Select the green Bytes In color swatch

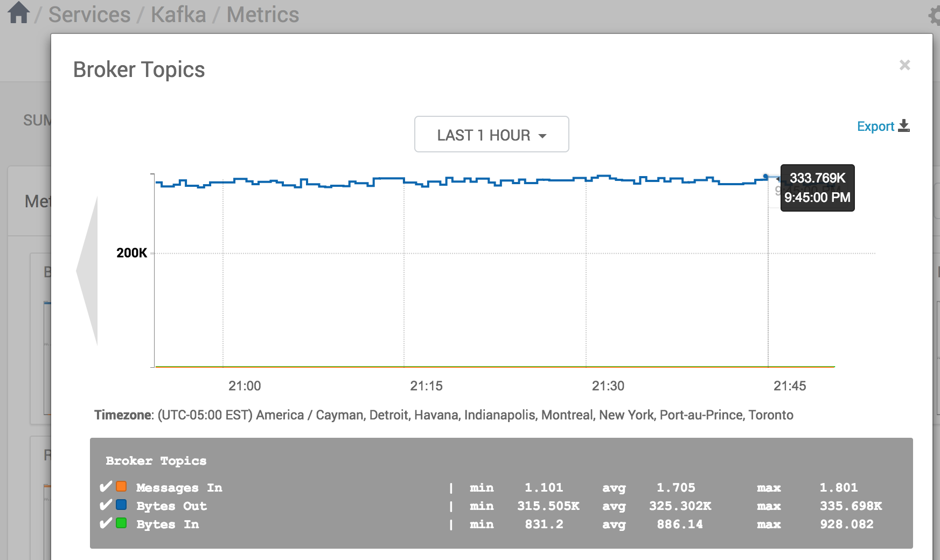pyautogui.click(x=121, y=523)
